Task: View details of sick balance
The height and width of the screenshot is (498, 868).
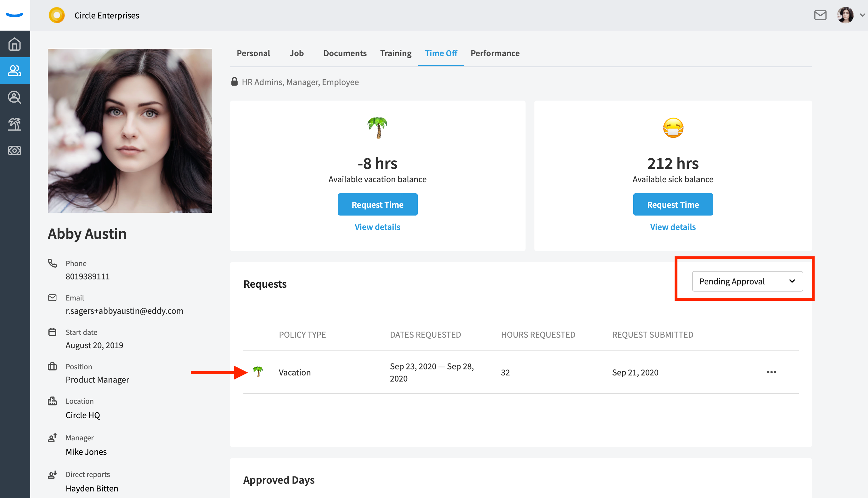Action: pyautogui.click(x=673, y=227)
